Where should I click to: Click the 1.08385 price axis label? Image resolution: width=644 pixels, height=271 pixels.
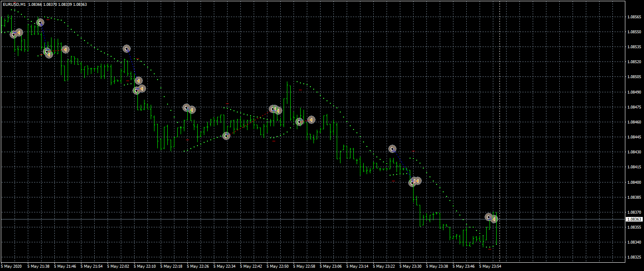[x=634, y=197]
